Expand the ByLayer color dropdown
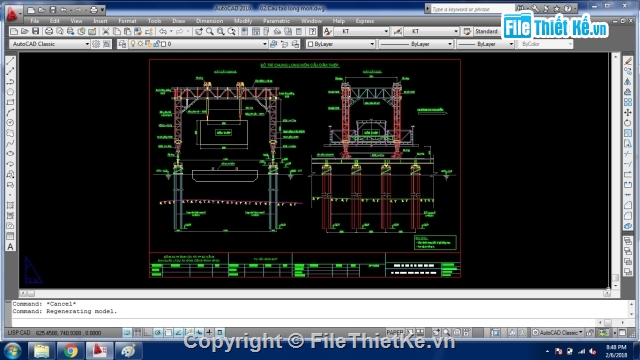Viewport: 640px width, 360px height. (340, 44)
